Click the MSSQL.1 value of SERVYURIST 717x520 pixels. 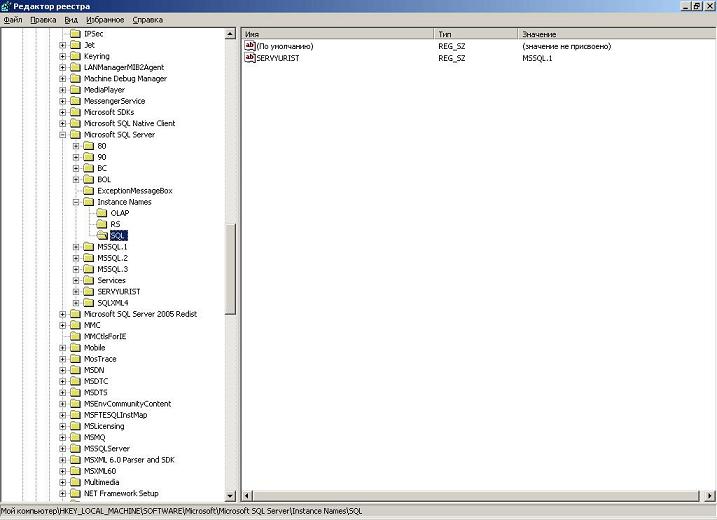(x=537, y=58)
